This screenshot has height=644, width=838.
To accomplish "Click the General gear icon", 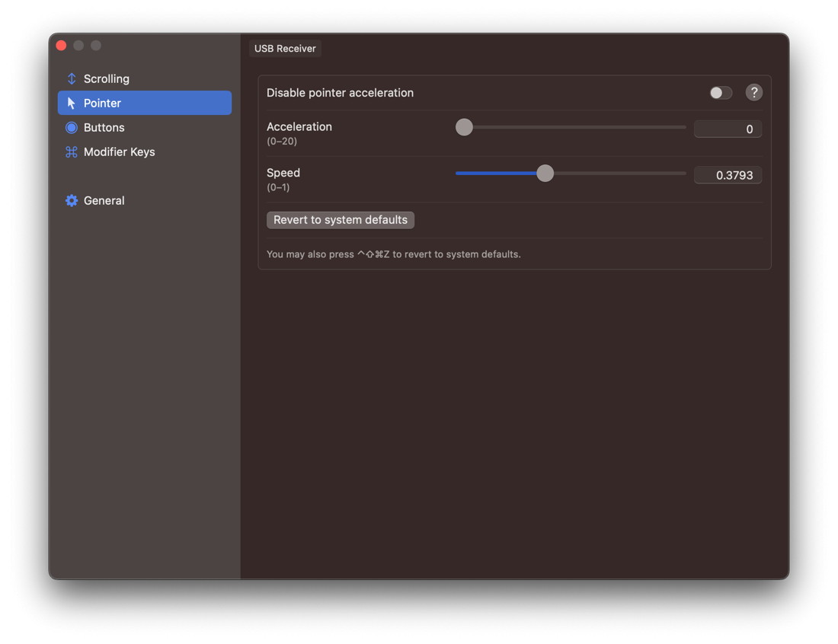I will pos(72,201).
